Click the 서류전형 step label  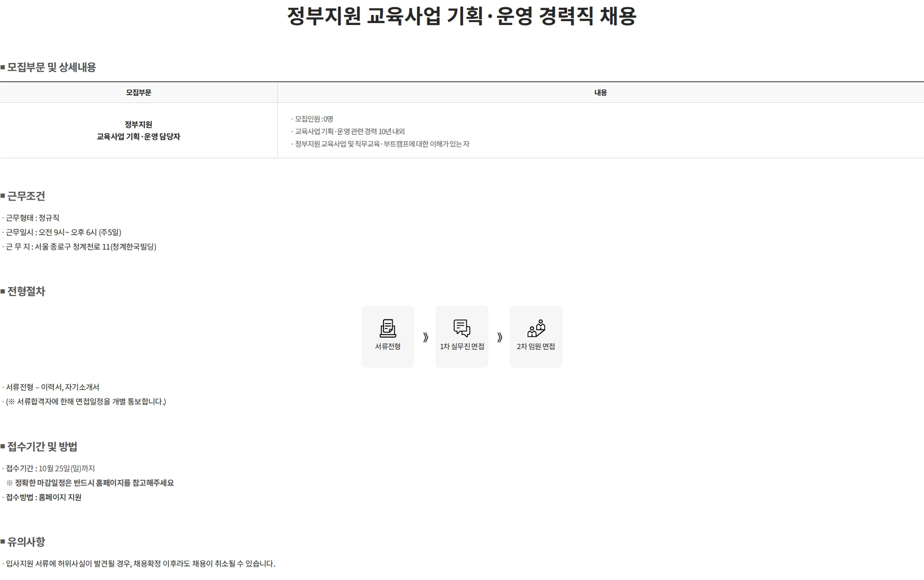tap(387, 346)
